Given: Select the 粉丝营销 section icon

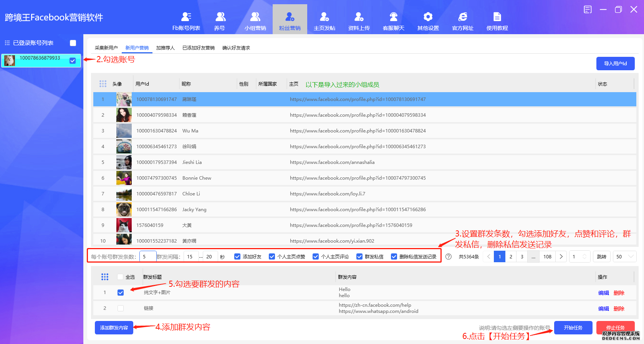Looking at the screenshot, I should click(x=290, y=17).
